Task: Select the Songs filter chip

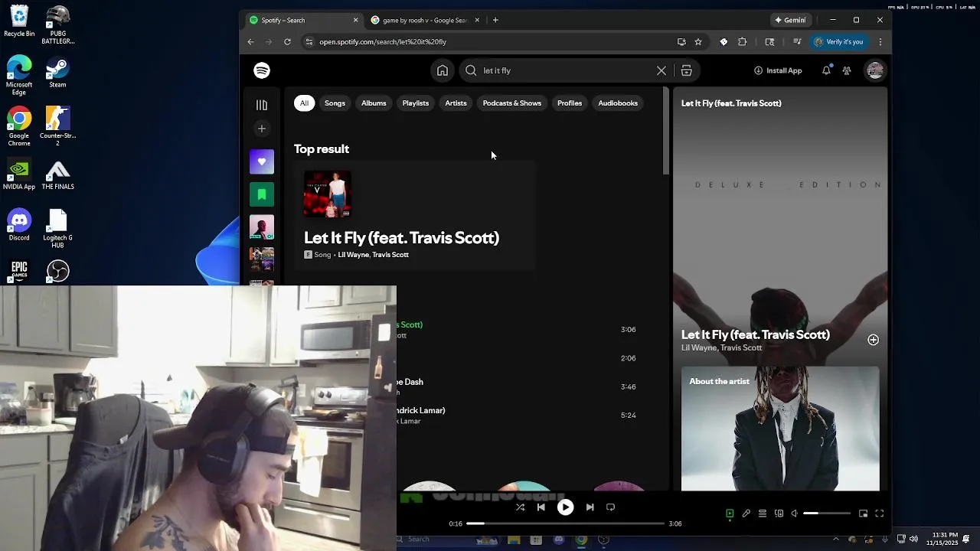Action: coord(335,103)
